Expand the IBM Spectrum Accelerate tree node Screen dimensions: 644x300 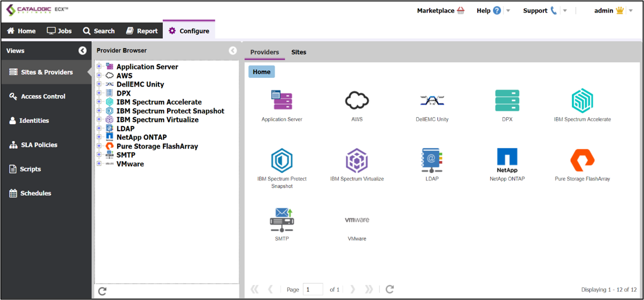click(x=99, y=102)
